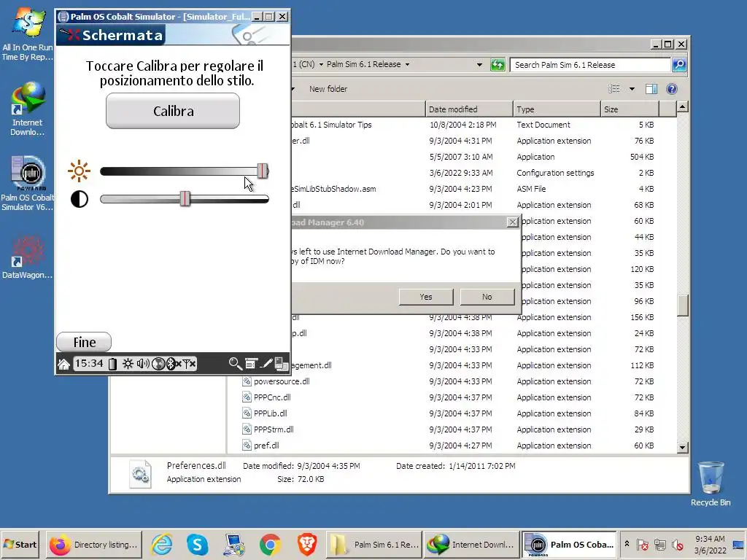Switch to Internet Download Manager taskbar item
Image resolution: width=747 pixels, height=560 pixels.
[471, 544]
